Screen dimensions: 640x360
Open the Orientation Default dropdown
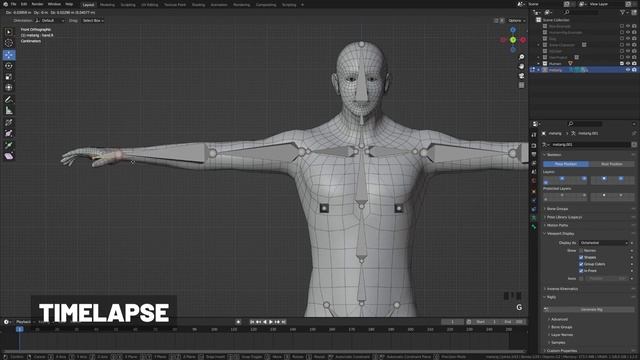coord(50,20)
